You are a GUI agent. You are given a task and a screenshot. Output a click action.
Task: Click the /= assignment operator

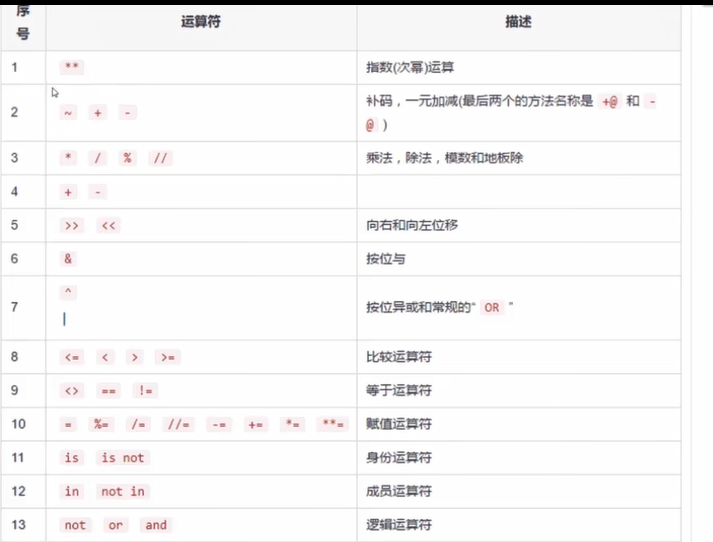point(138,424)
